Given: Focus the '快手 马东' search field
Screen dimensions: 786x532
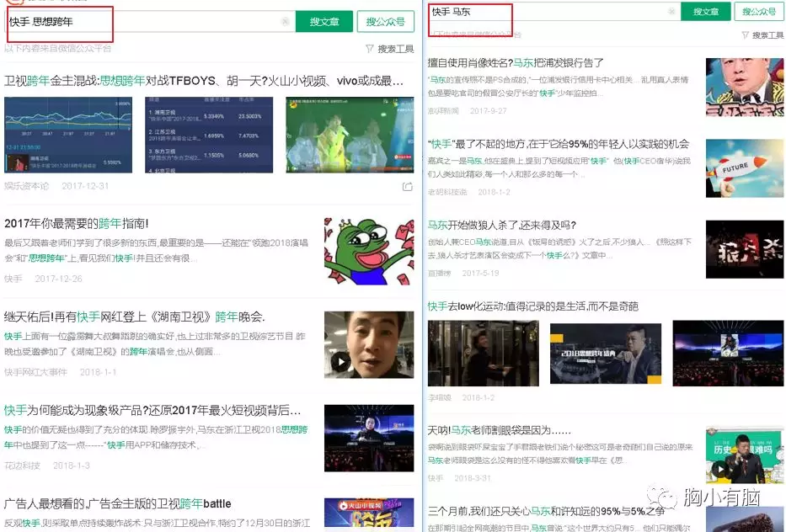Looking at the screenshot, I should click(548, 12).
